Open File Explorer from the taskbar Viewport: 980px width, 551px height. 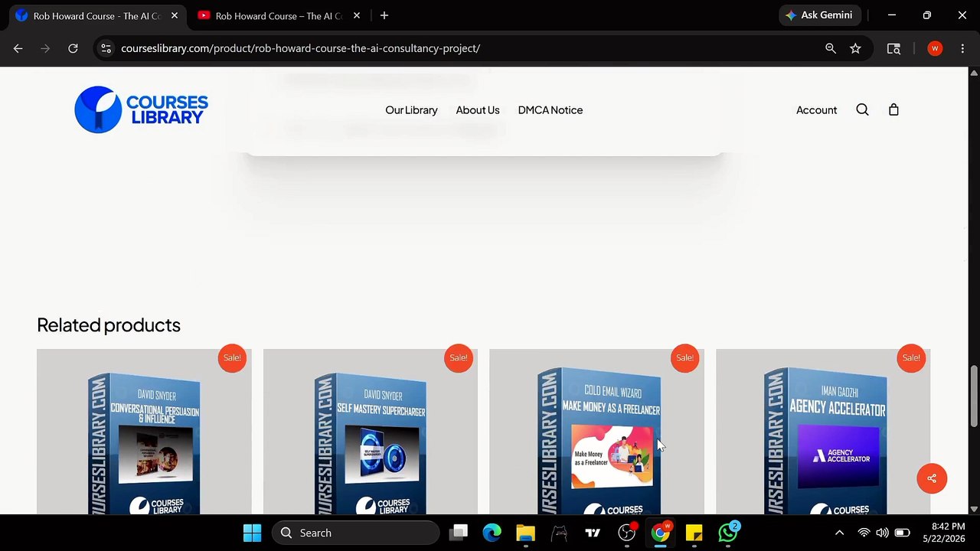[525, 533]
